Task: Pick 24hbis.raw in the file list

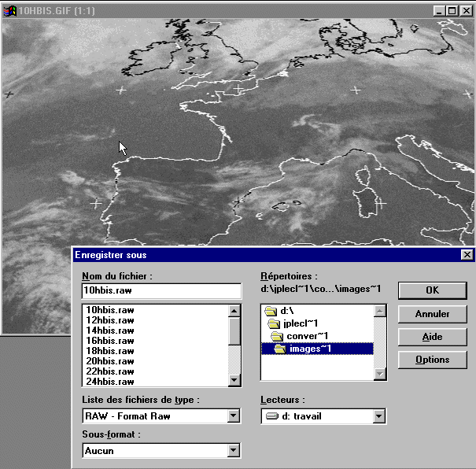Action: (110, 382)
